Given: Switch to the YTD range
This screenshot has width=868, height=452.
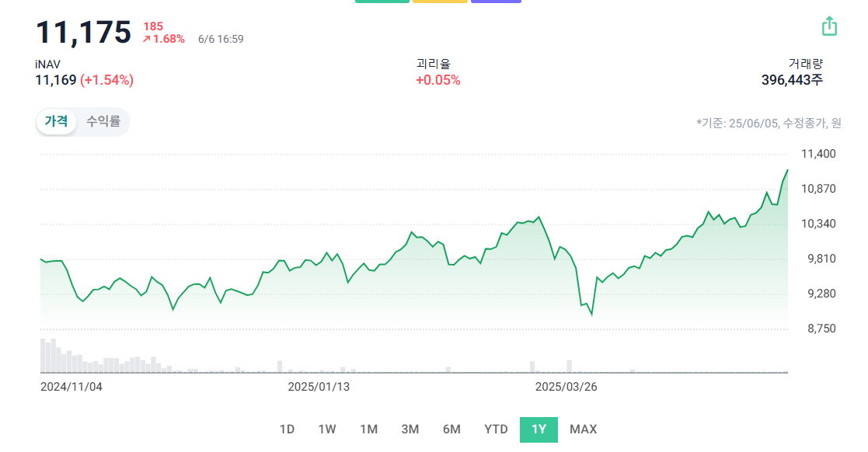Looking at the screenshot, I should 496,429.
